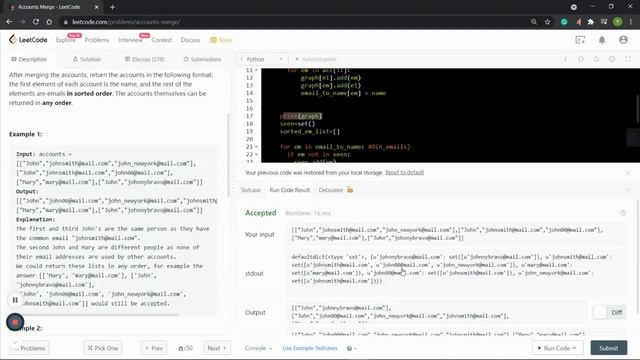This screenshot has width=640, height=360.
Task: Open Run Code options arrow
Action: coord(575,348)
